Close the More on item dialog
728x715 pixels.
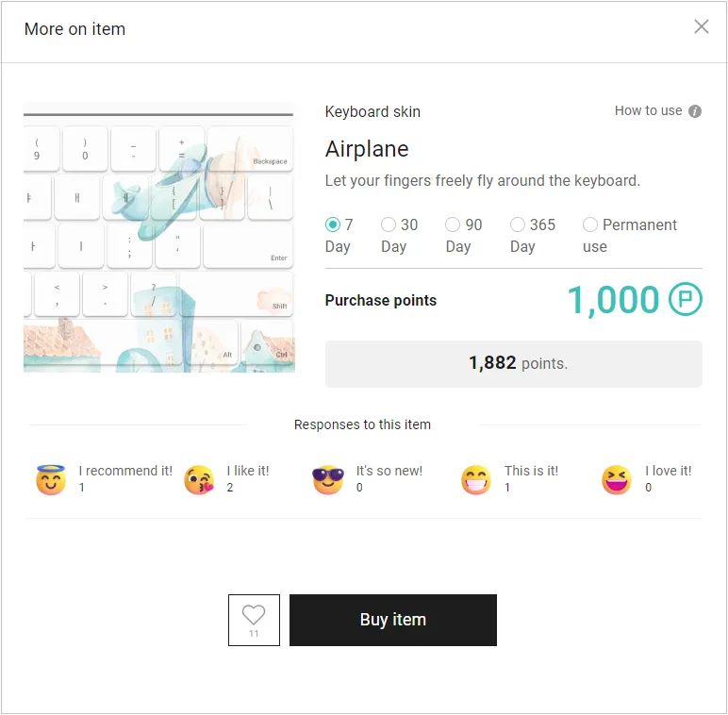[701, 27]
